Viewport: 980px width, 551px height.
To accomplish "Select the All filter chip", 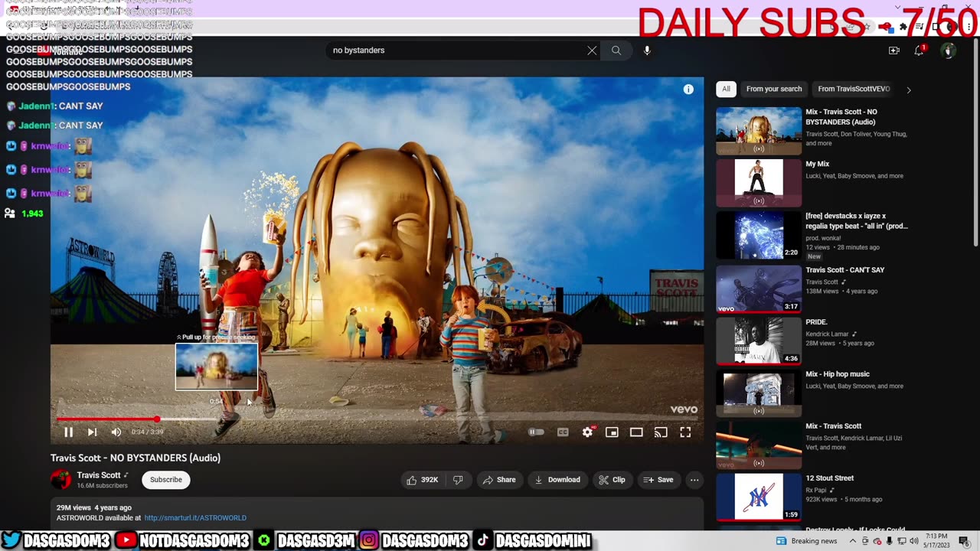I will pyautogui.click(x=726, y=89).
